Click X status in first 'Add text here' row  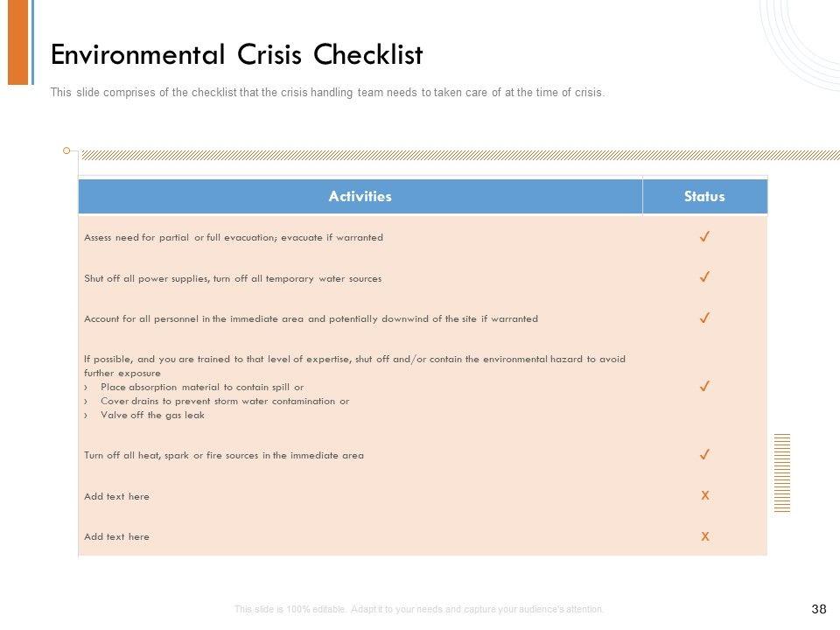pyautogui.click(x=704, y=495)
